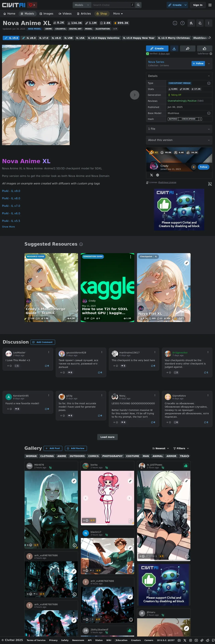This screenshot has height=644, width=215.
Task: Follow creator Crody
Action: coord(203,167)
